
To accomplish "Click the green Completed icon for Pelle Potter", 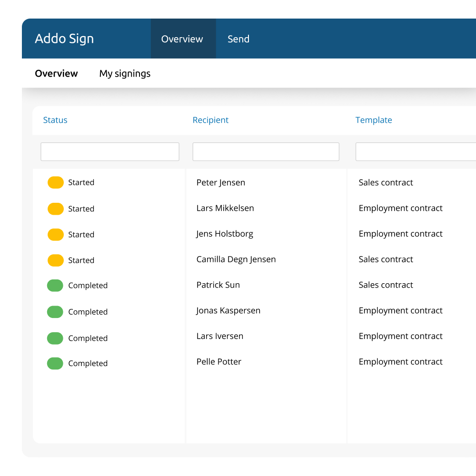I will pyautogui.click(x=55, y=363).
